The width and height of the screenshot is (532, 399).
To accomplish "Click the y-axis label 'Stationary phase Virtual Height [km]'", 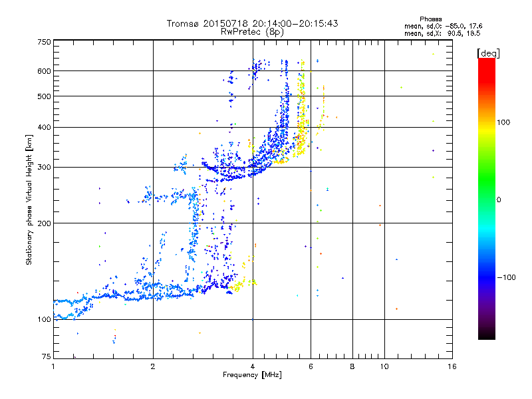I will tap(29, 200).
